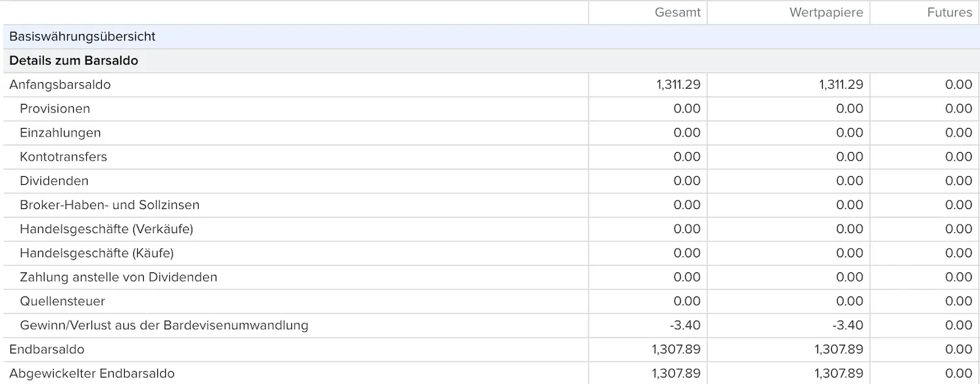Click the Provisionen row label
Image resolution: width=980 pixels, height=384 pixels.
55,108
